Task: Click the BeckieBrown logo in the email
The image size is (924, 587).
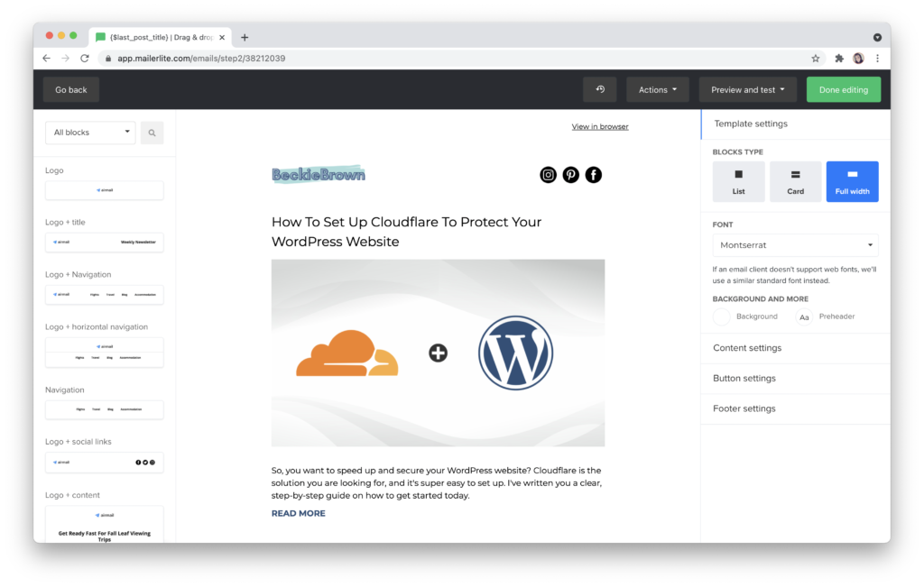Action: [x=319, y=174]
